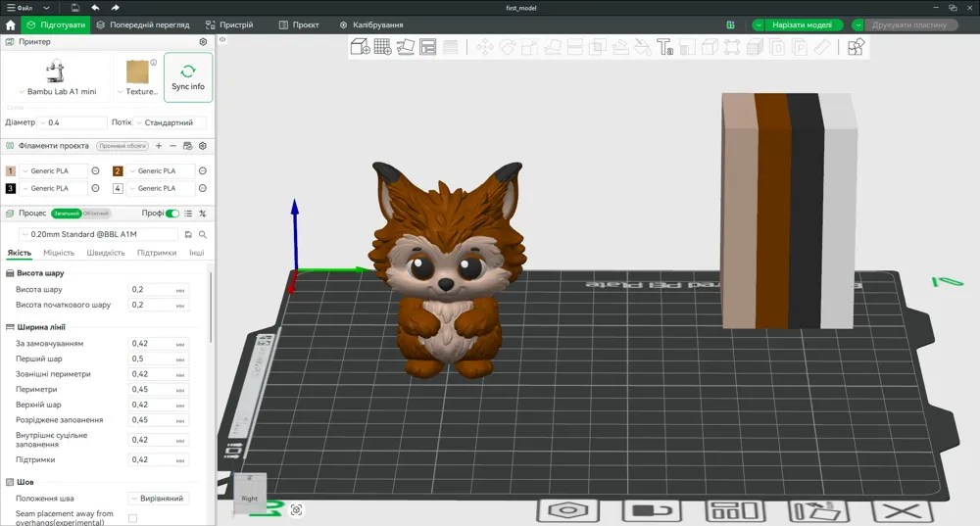Select the Bambu Lab A1 mini printer
980x526 pixels.
coord(57,77)
